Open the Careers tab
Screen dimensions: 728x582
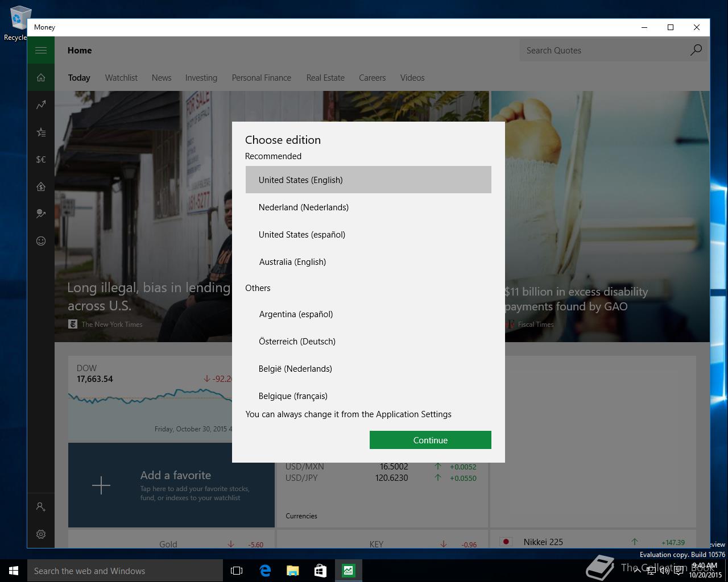pyautogui.click(x=373, y=78)
